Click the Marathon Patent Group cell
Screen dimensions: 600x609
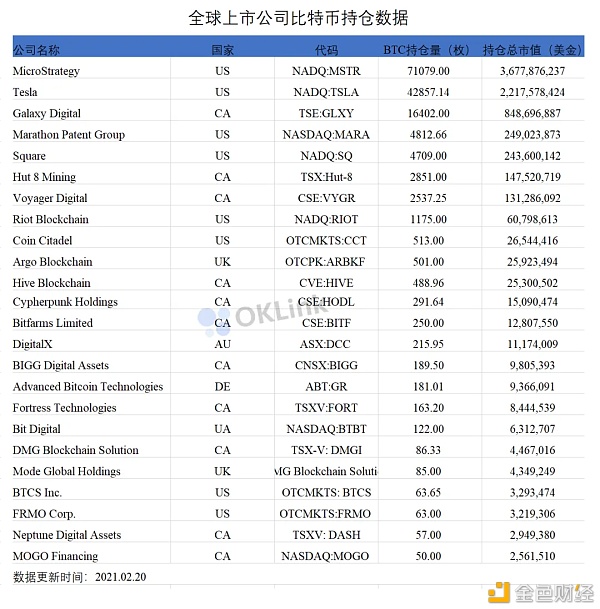coord(69,134)
